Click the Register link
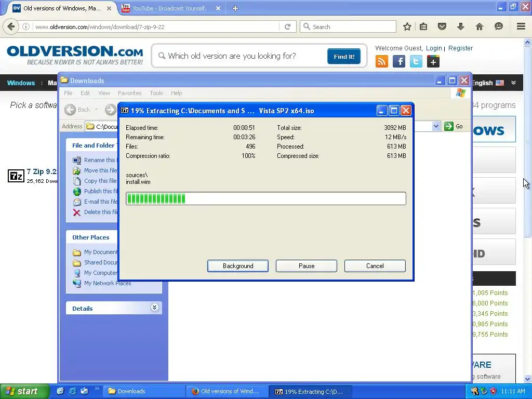Screen dimensions: 532x399 pyautogui.click(x=460, y=48)
